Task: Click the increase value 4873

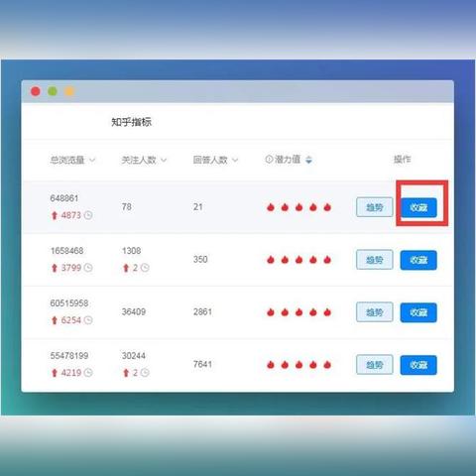Action: 71,215
